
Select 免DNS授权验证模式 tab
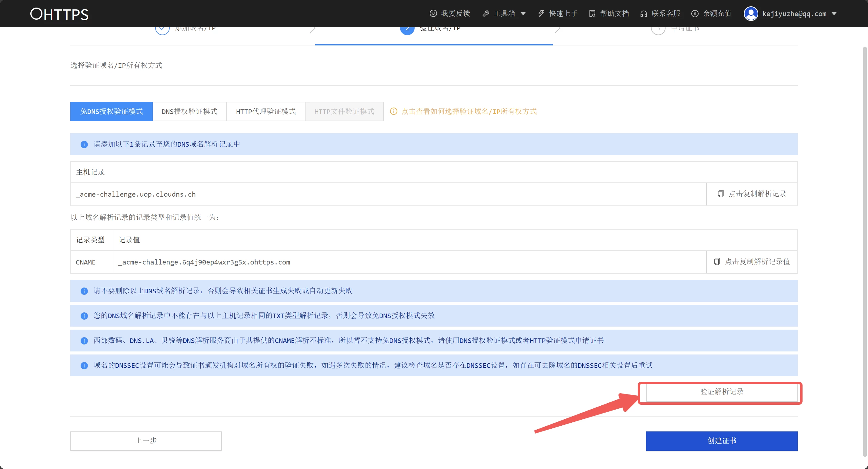[111, 111]
